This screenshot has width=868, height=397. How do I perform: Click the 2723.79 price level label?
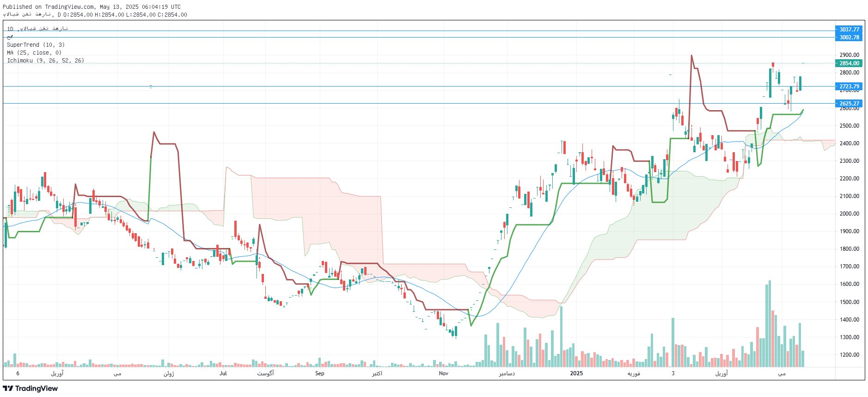[849, 87]
